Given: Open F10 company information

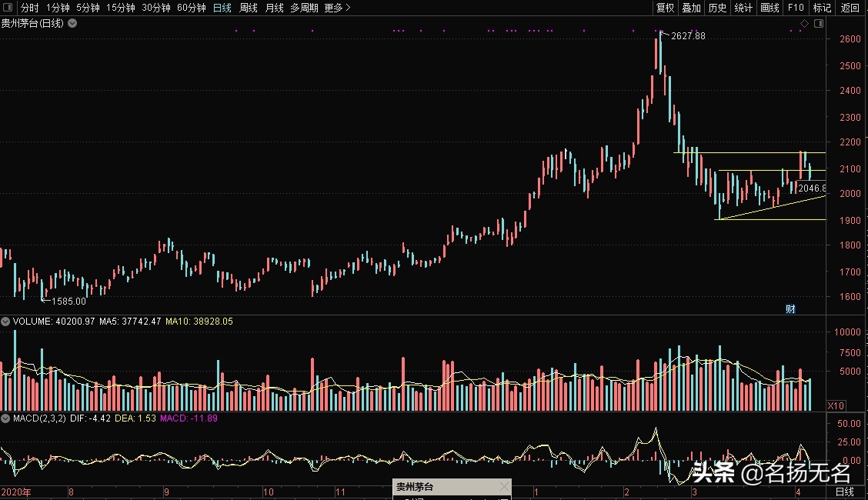Looking at the screenshot, I should [796, 8].
